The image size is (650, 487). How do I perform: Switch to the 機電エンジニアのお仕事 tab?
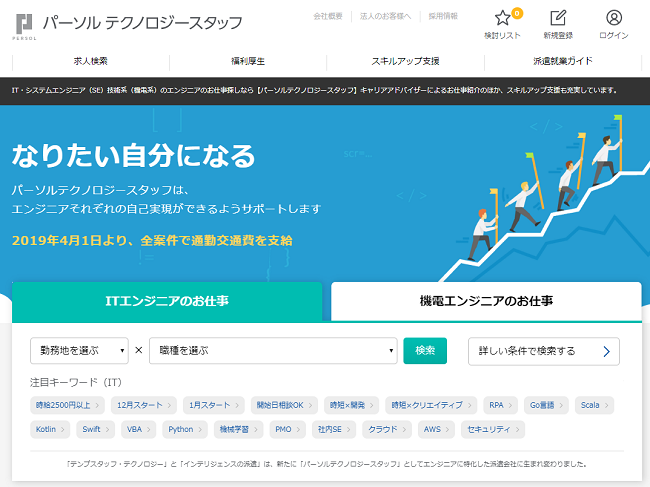click(x=486, y=301)
